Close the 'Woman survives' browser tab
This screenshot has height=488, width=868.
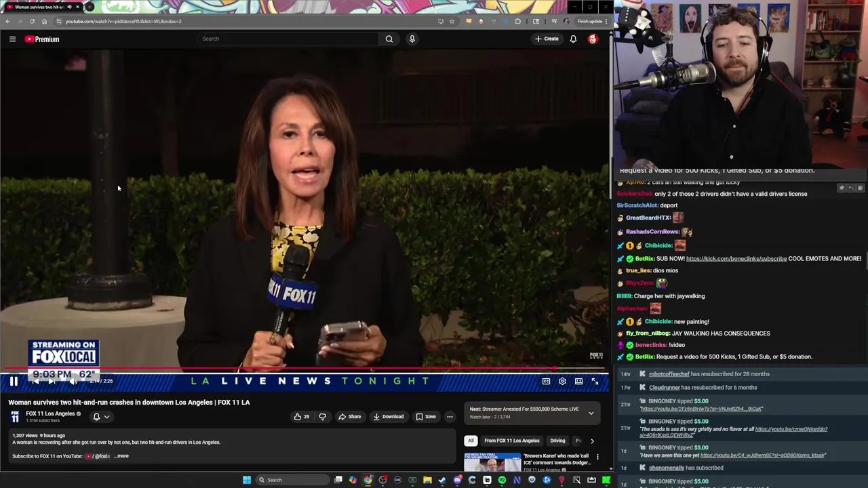pos(77,7)
